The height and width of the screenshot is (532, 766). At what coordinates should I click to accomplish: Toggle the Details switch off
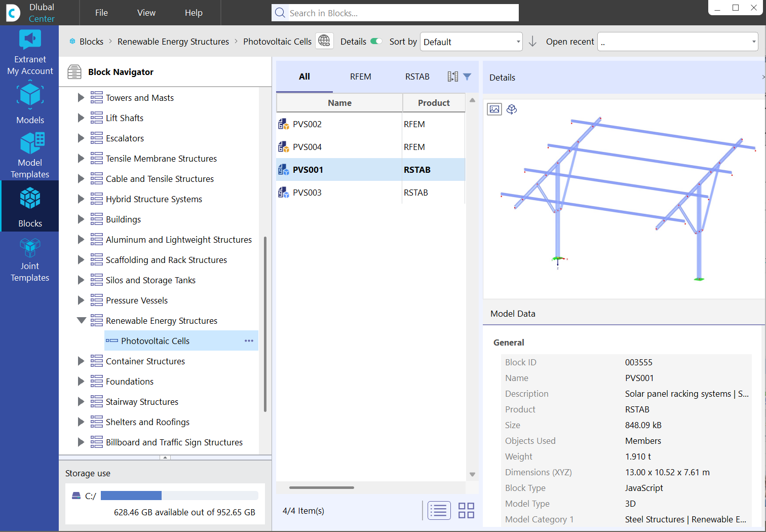point(377,42)
